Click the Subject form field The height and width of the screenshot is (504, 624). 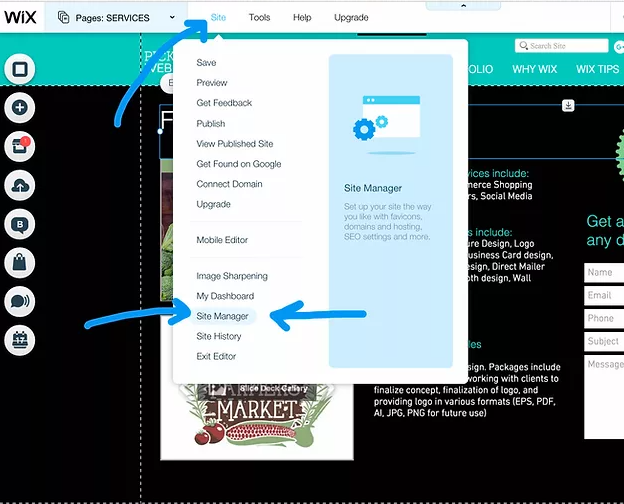click(x=604, y=342)
